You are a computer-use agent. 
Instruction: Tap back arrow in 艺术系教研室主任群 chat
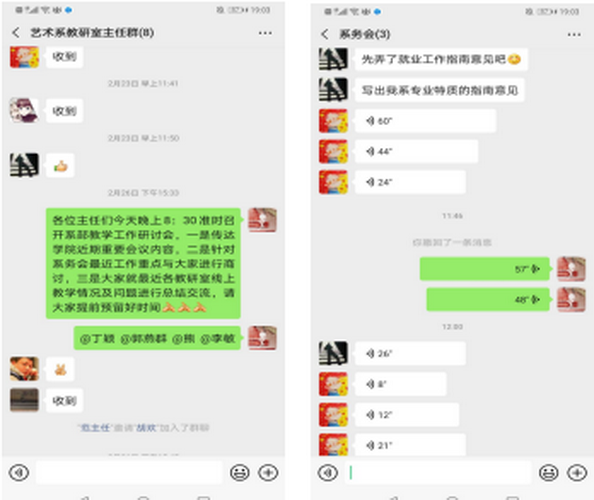(16, 33)
